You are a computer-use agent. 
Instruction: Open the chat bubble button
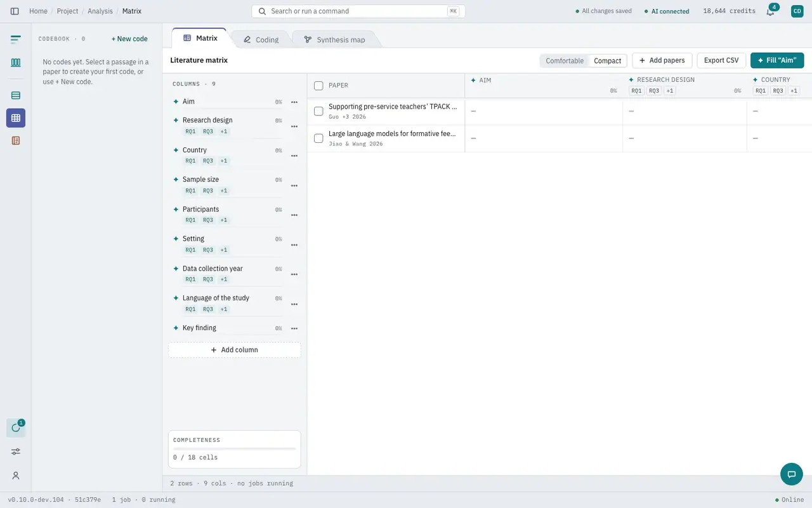792,474
